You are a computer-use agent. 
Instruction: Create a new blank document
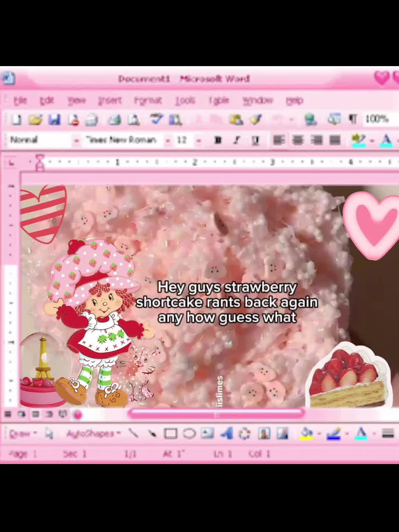click(x=16, y=119)
